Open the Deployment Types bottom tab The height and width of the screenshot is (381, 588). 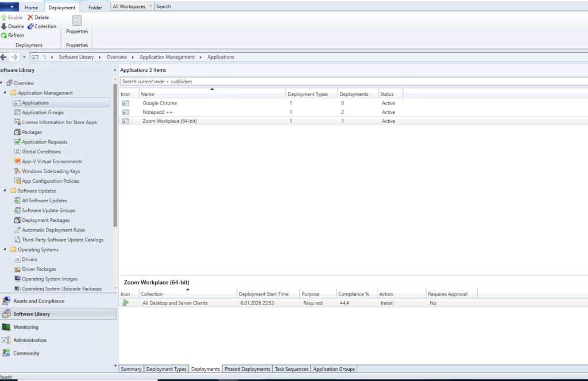[x=165, y=369]
